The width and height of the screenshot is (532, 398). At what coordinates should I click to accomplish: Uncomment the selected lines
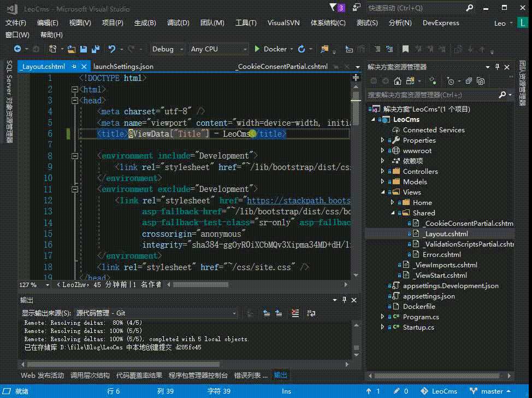coord(389,49)
